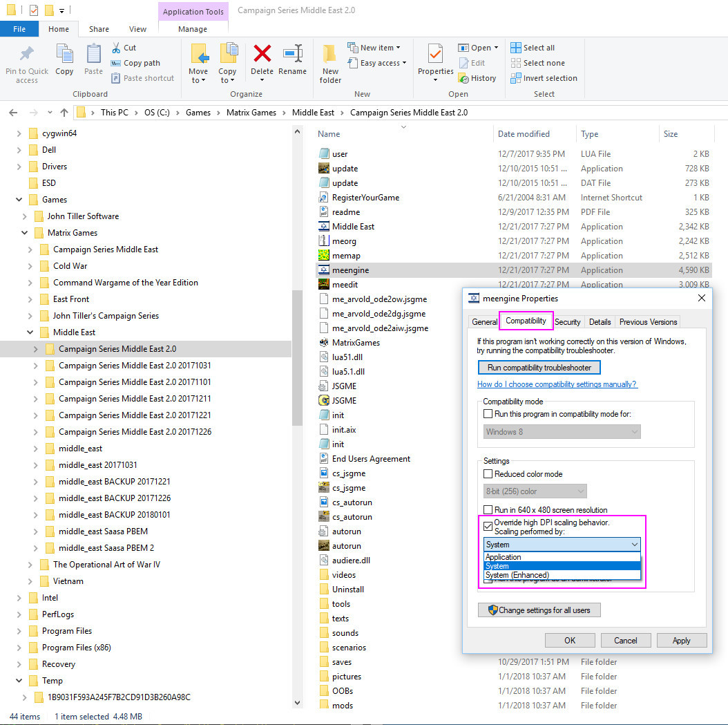Screen dimensions: 728x725
Task: Click the Back navigation arrow
Action: pyautogui.click(x=13, y=113)
